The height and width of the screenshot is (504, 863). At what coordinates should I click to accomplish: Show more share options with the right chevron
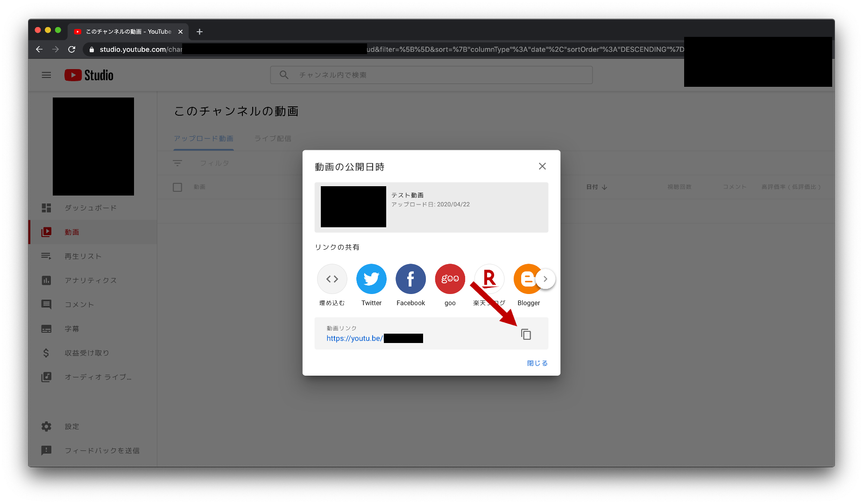coord(545,279)
